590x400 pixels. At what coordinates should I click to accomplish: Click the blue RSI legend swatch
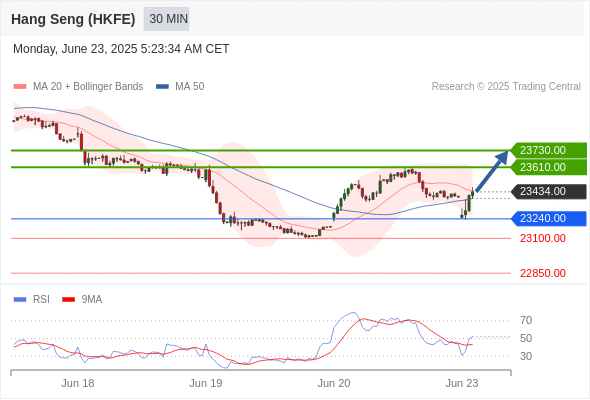(20, 300)
